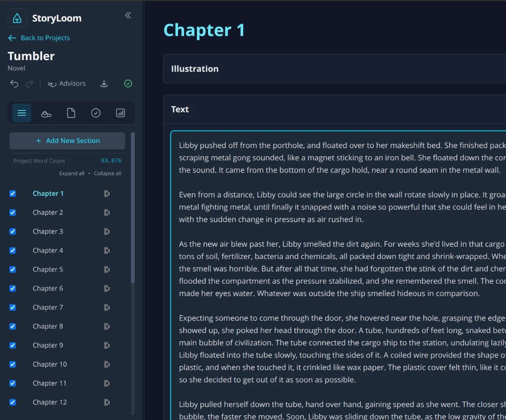Click Expand all sections
The width and height of the screenshot is (506, 420).
pyautogui.click(x=72, y=173)
